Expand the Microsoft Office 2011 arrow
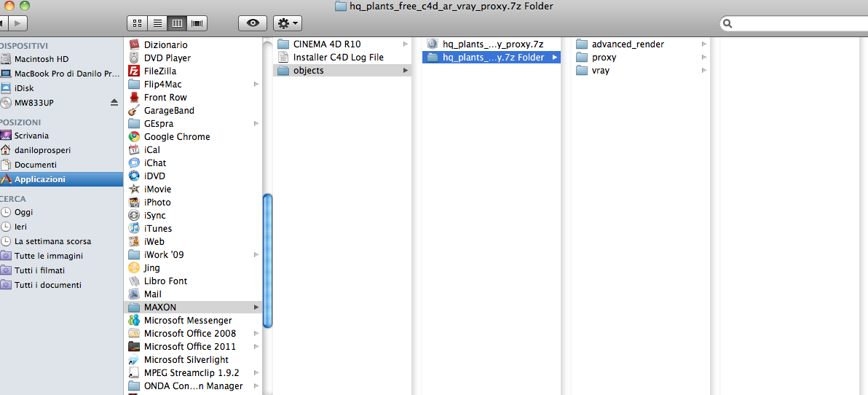The width and height of the screenshot is (868, 395). [256, 347]
